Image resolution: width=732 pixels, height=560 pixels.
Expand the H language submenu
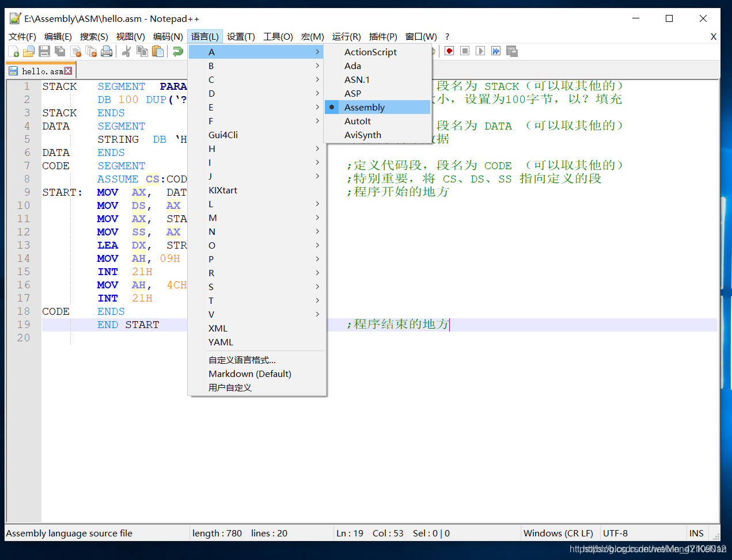pyautogui.click(x=256, y=148)
